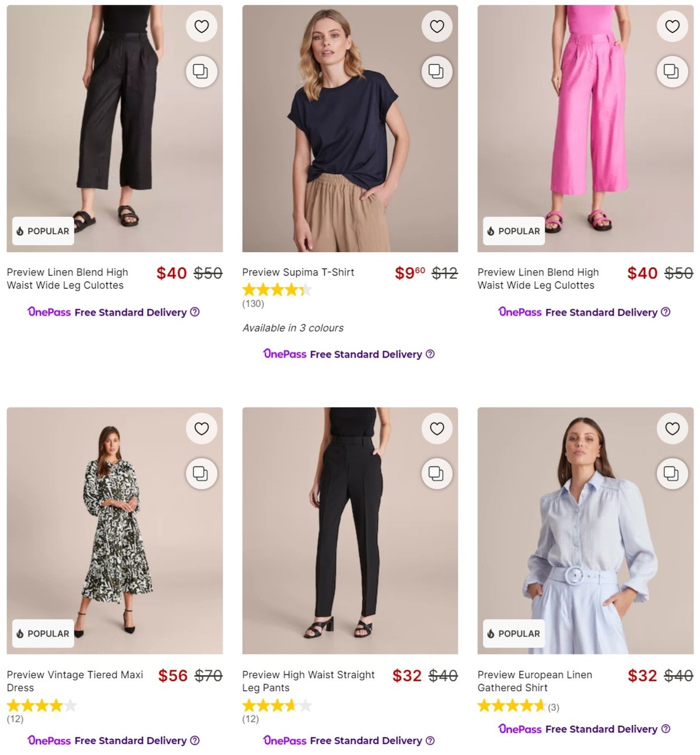Click compare icon on European Linen Gathered Shirt
700x755 pixels.
pyautogui.click(x=672, y=474)
